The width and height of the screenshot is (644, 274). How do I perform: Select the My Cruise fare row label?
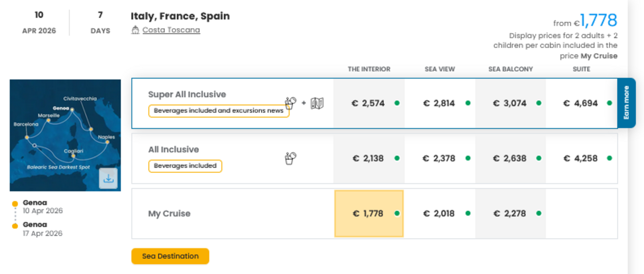point(169,214)
